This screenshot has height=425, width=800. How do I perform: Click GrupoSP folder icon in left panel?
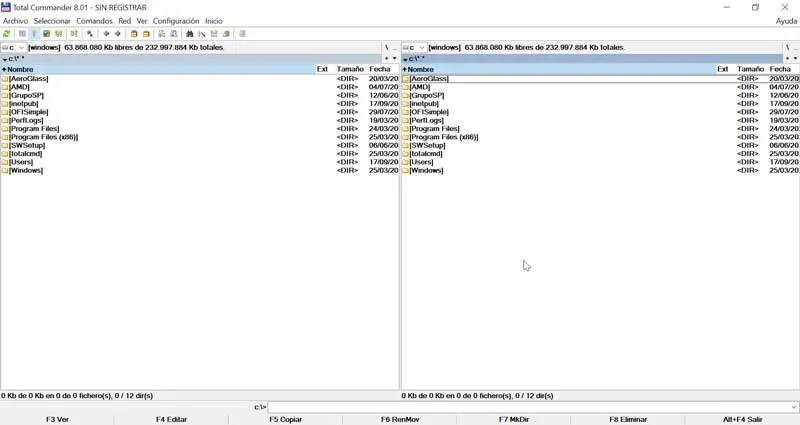tap(5, 95)
